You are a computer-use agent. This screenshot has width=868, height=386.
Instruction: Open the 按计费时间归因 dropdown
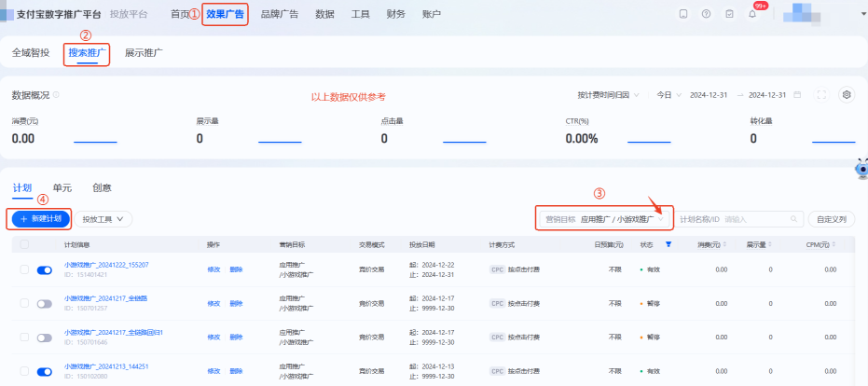[x=609, y=95]
